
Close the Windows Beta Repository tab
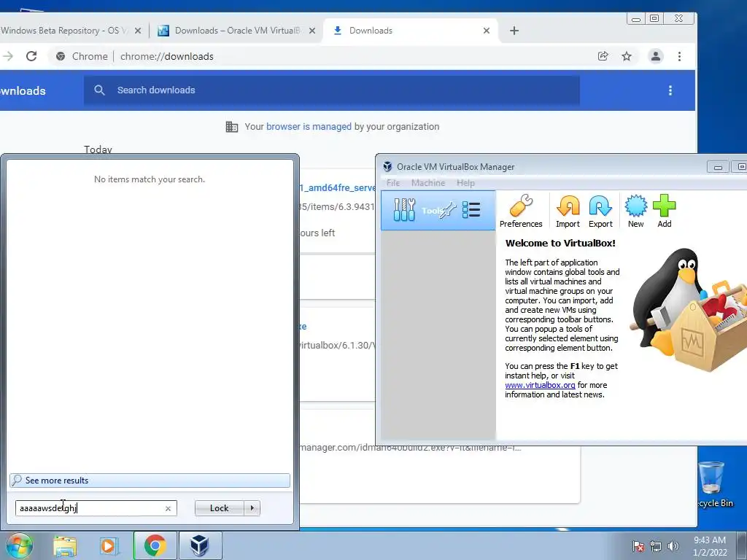138,31
